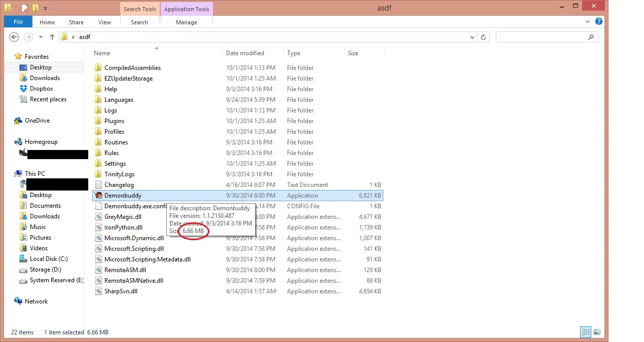Open Local Disk (C:) drive
This screenshot has height=342, width=644.
pos(48,259)
